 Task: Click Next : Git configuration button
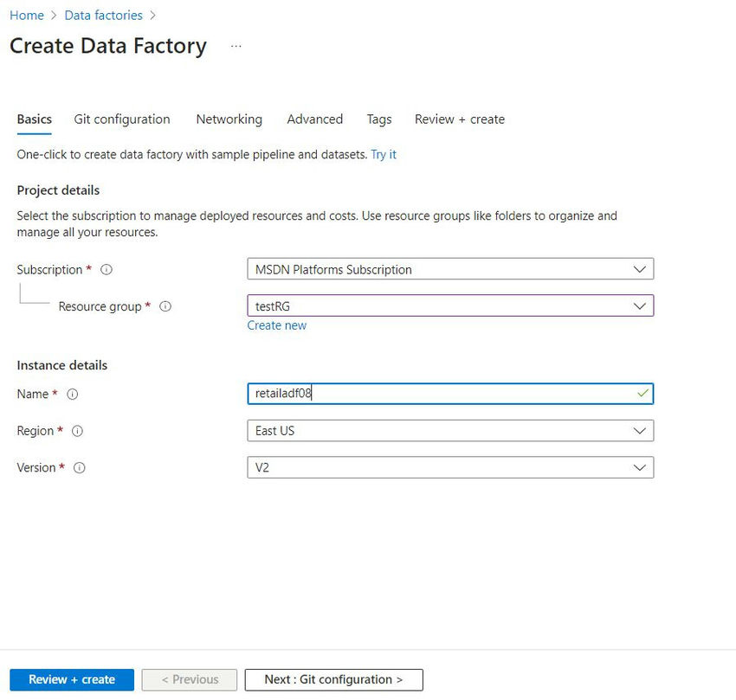[333, 680]
